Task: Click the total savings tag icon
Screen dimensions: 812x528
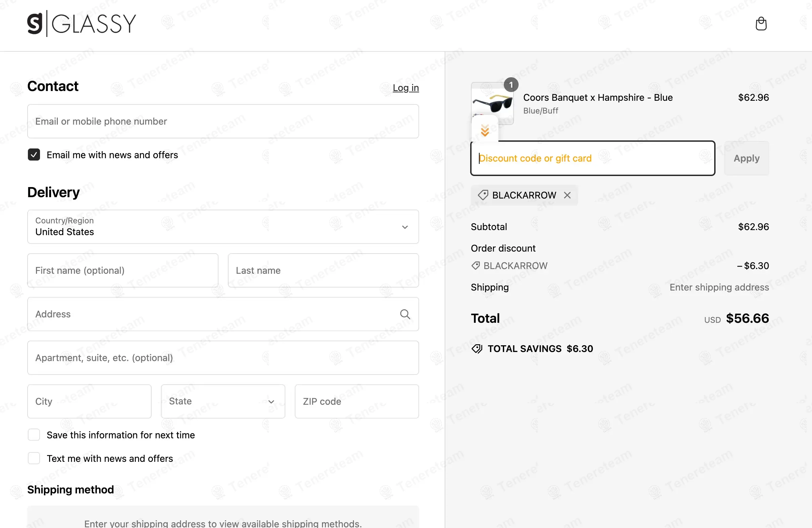Action: tap(477, 349)
